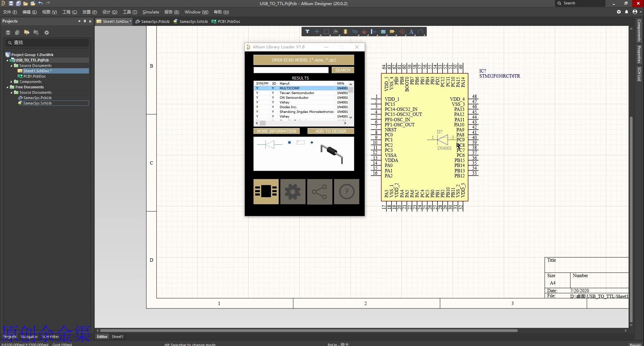
Task: Click the save all documents icon
Action: pyautogui.click(x=18, y=3)
